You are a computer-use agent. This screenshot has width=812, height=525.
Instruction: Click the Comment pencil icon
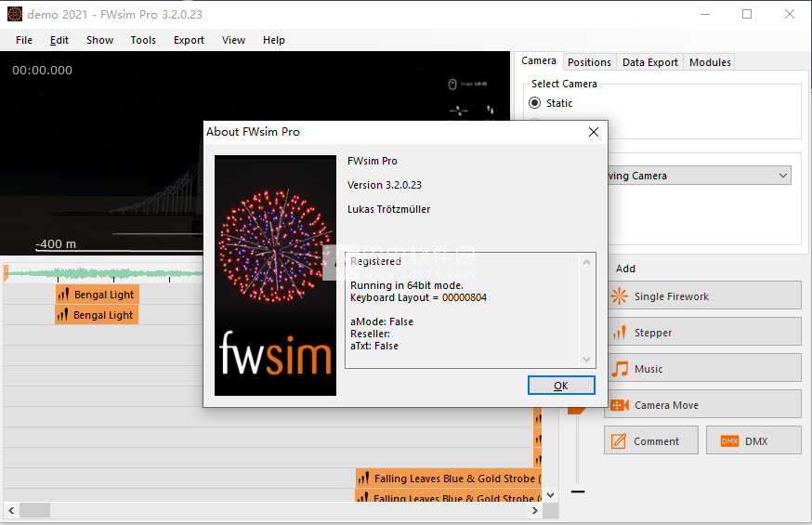coord(619,441)
